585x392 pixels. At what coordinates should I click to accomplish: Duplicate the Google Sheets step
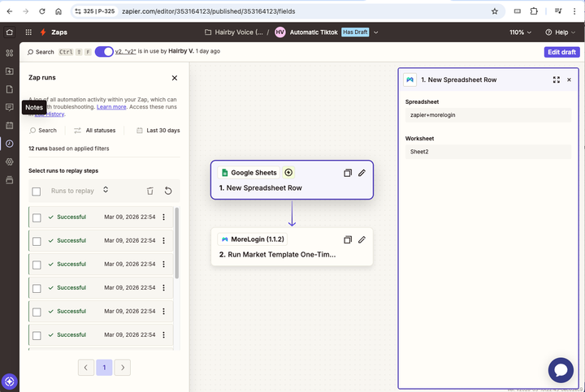[x=348, y=173]
